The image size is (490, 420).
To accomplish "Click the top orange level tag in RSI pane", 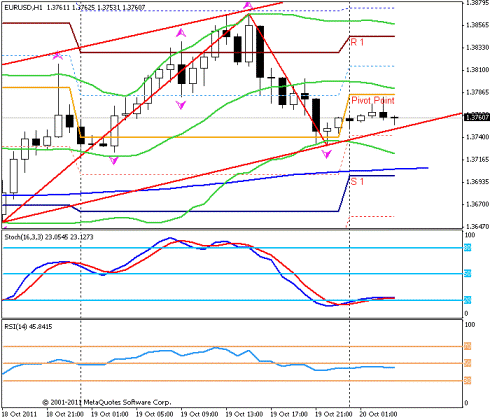I will (x=468, y=347).
